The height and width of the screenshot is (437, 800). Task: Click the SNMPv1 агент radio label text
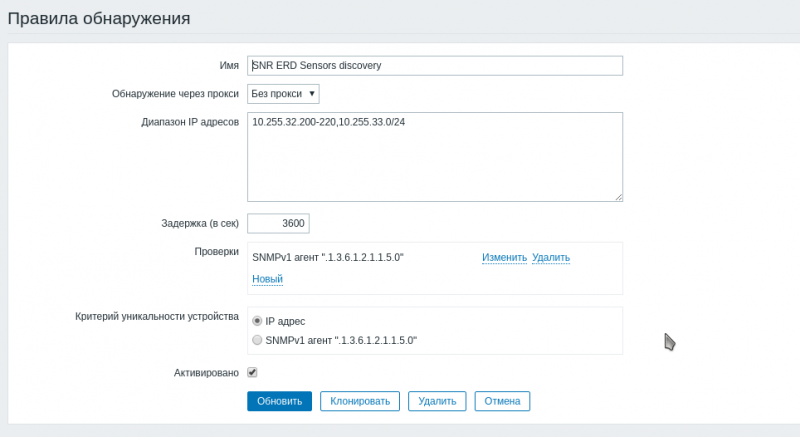tap(341, 340)
